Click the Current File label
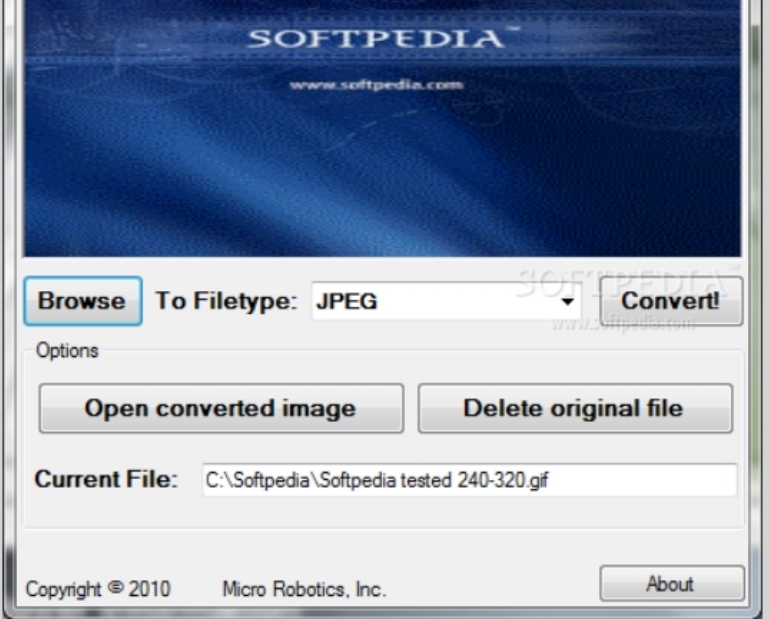Viewport: 770px width, 619px height. click(x=105, y=480)
